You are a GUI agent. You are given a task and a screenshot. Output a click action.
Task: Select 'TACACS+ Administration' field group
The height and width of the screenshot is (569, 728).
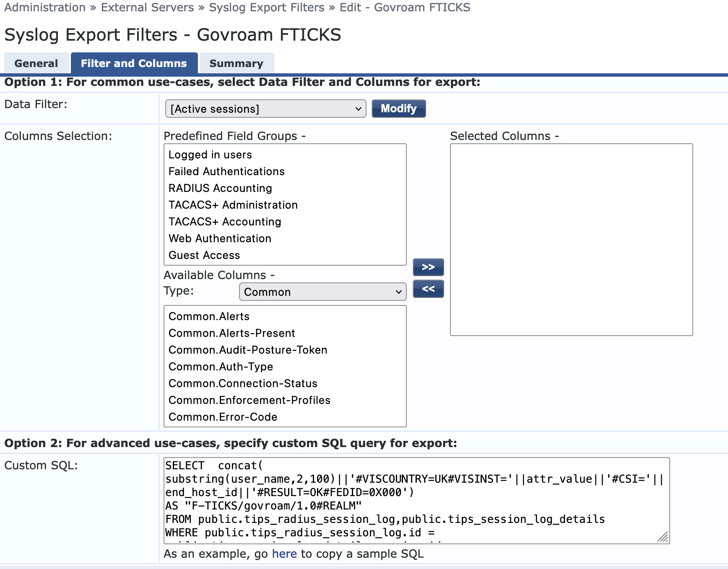233,205
